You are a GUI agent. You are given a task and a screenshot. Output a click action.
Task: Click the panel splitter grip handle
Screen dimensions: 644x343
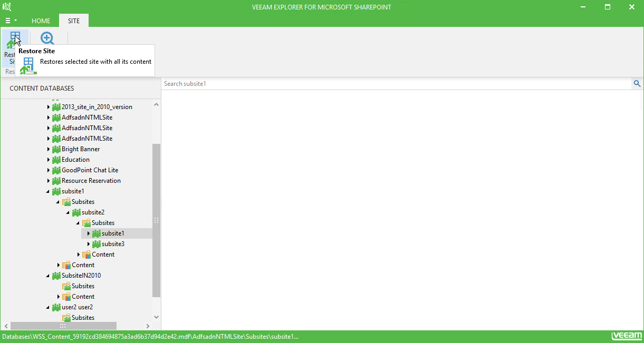coord(156,220)
